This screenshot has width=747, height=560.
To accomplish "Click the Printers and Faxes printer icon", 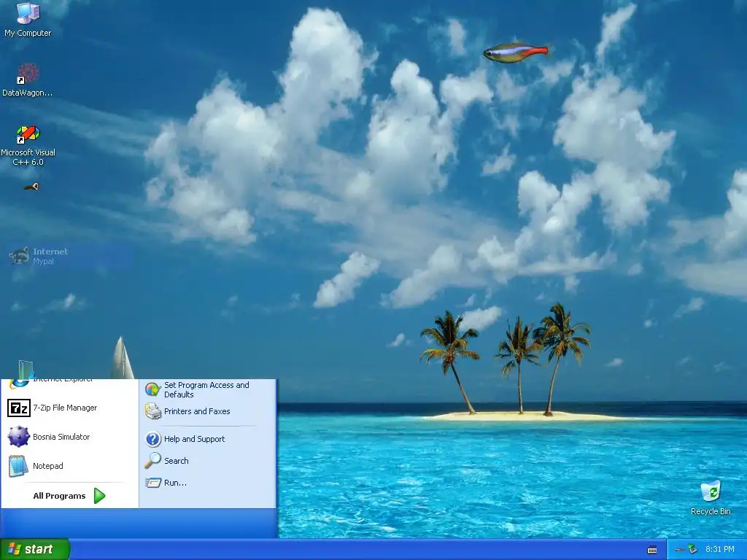I will (153, 411).
